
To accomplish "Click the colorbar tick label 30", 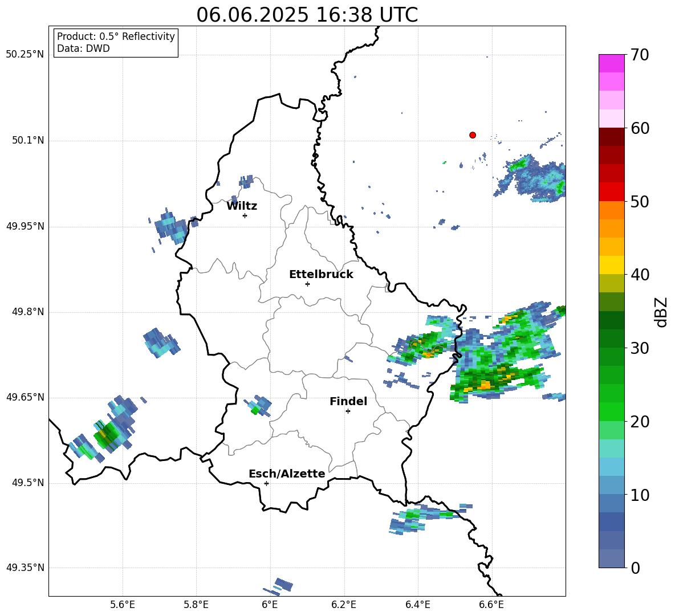I will pos(640,348).
